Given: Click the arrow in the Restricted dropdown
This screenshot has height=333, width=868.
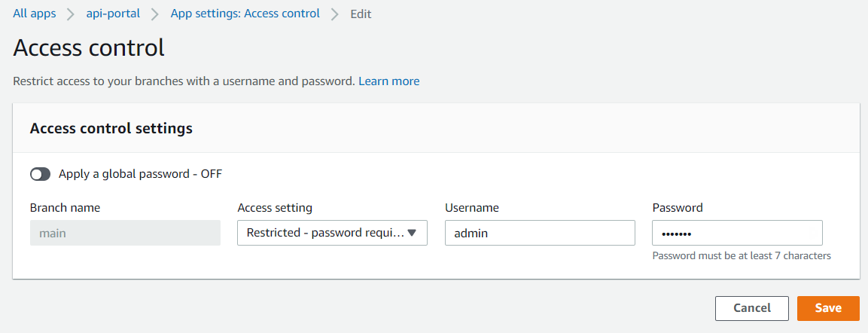Looking at the screenshot, I should (x=412, y=233).
